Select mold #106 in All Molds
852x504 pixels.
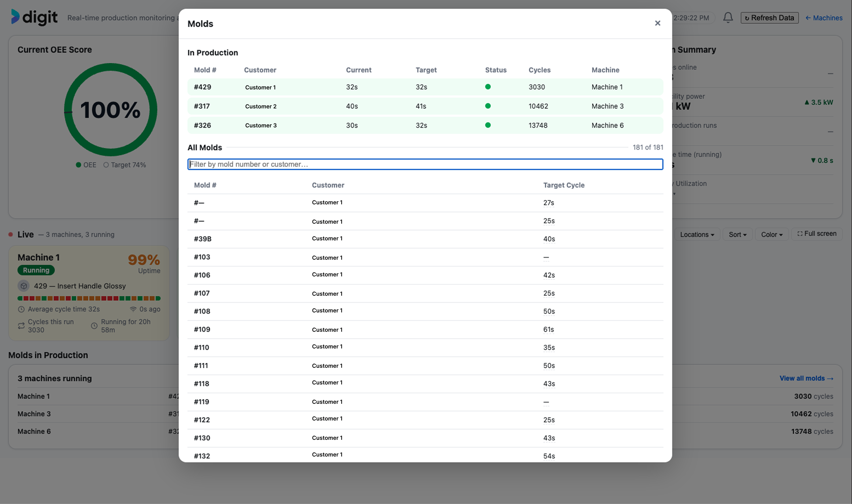[x=425, y=275]
